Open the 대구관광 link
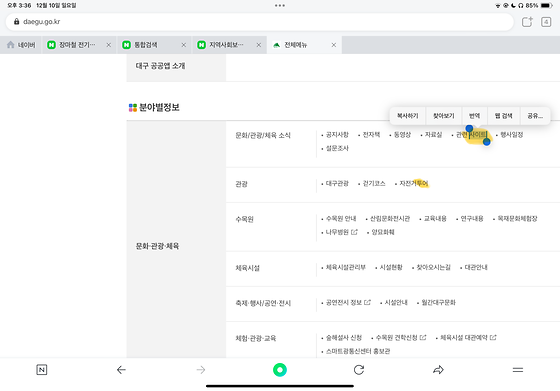The width and height of the screenshot is (560, 391). pyautogui.click(x=337, y=184)
